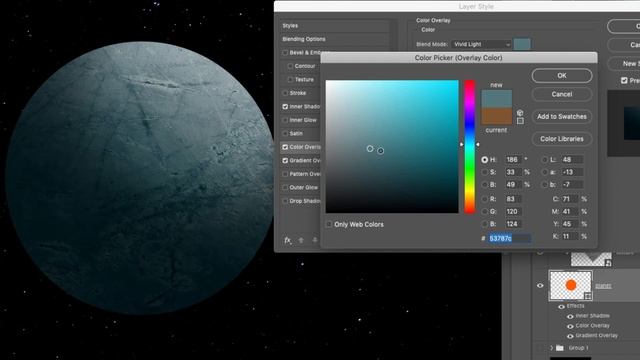Enable the Outer Glow checkbox
640x360 pixels.
coord(285,187)
